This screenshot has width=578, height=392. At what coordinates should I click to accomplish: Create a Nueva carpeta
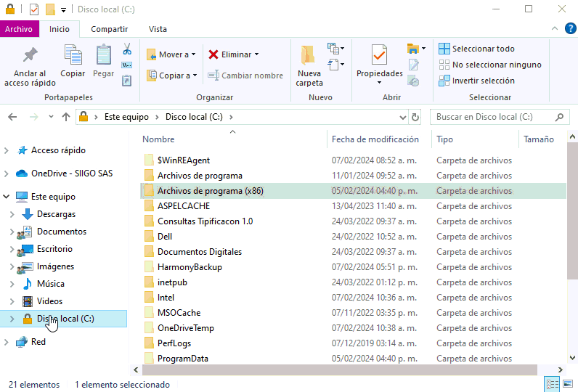pyautogui.click(x=309, y=66)
